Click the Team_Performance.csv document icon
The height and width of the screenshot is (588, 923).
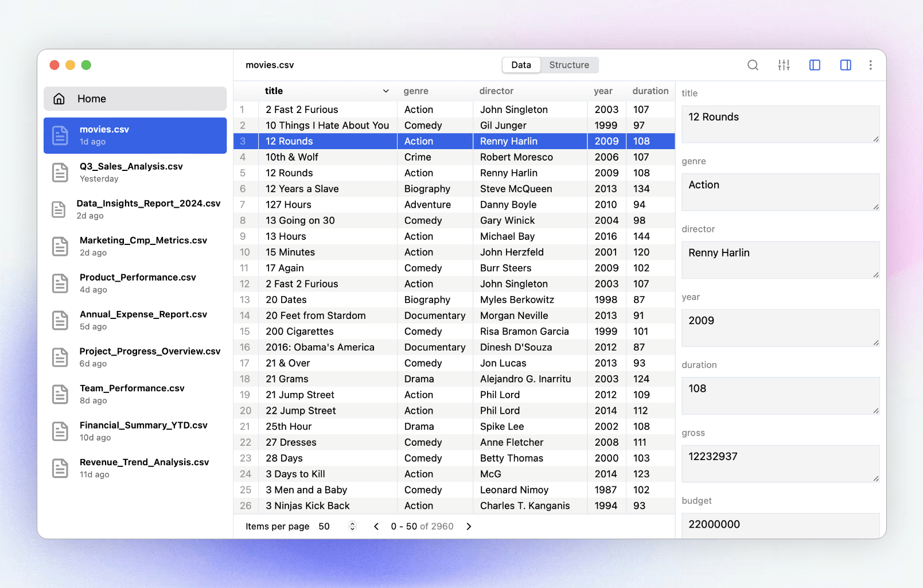click(60, 394)
